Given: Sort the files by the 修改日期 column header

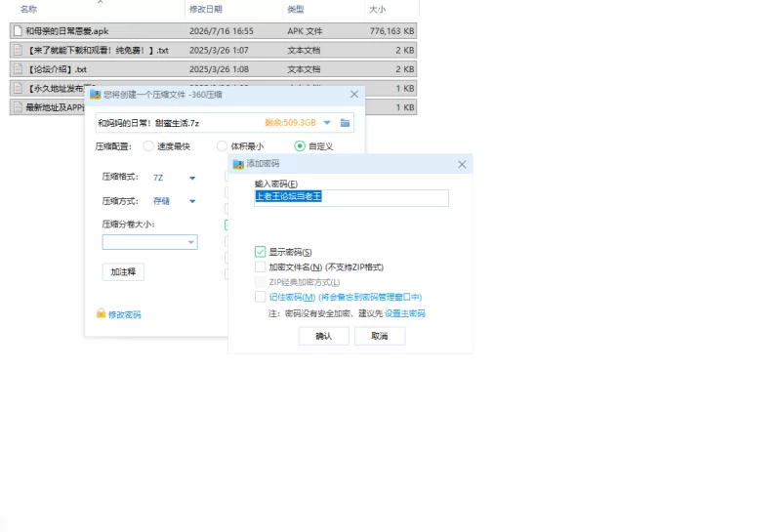Looking at the screenshot, I should tap(206, 9).
